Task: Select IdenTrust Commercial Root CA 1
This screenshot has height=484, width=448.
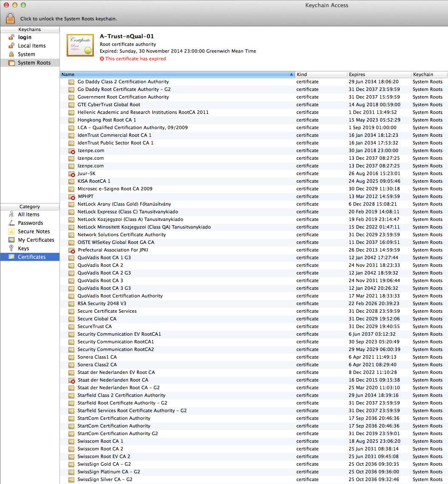Action: point(254,135)
